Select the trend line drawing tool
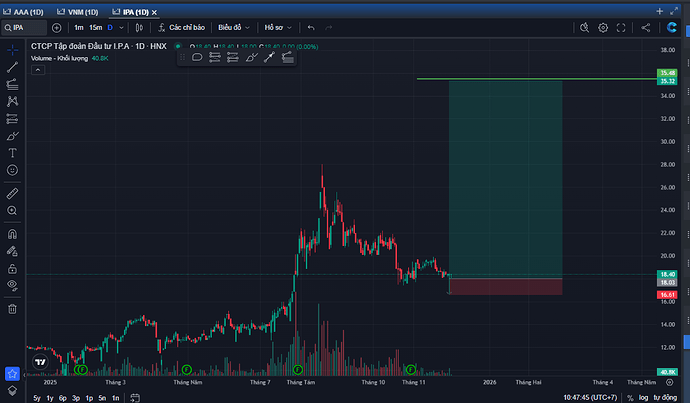Image resolution: width=690 pixels, height=403 pixels. 12,67
